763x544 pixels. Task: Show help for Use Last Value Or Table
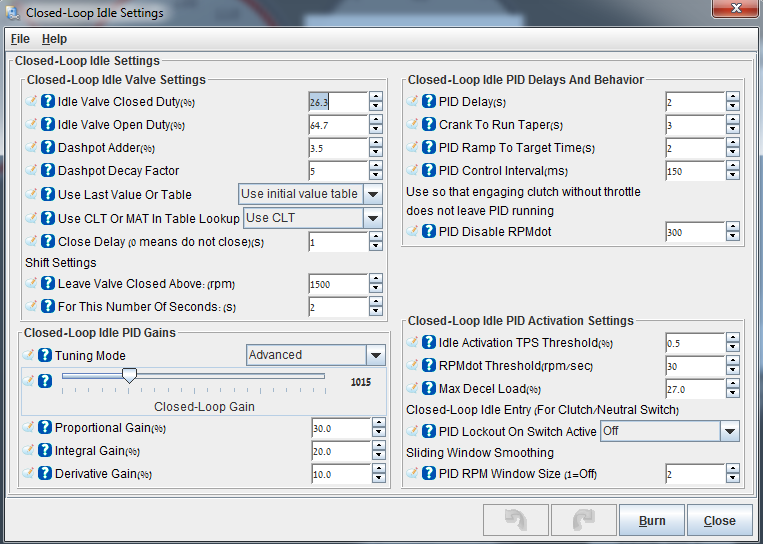48,194
